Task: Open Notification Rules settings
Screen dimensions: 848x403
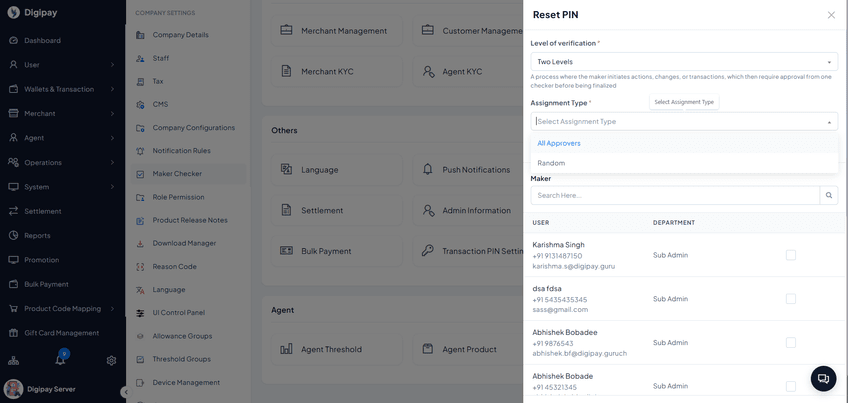Action: click(x=188, y=151)
